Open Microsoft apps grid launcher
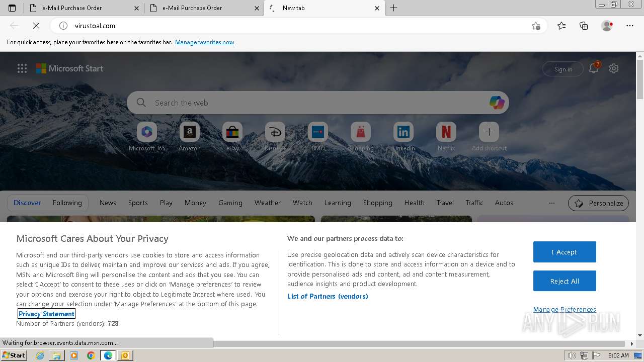The image size is (644, 362). [22, 68]
